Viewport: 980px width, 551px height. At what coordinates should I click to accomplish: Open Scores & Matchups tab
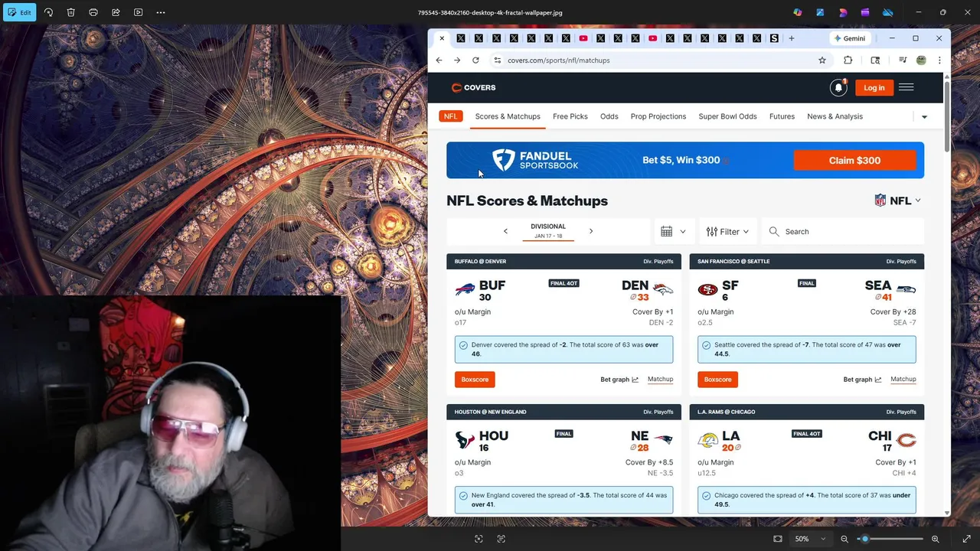508,116
